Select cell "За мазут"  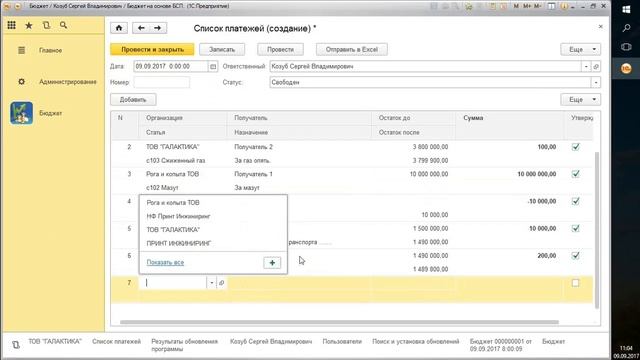coord(247,188)
